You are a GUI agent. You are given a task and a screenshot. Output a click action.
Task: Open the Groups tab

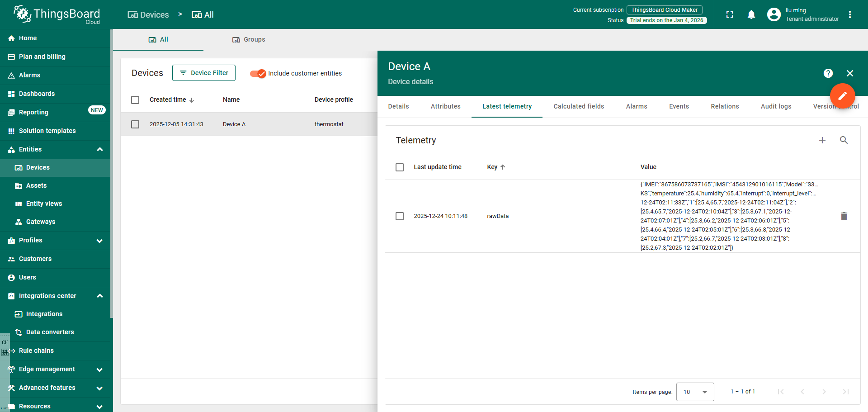[x=249, y=40]
